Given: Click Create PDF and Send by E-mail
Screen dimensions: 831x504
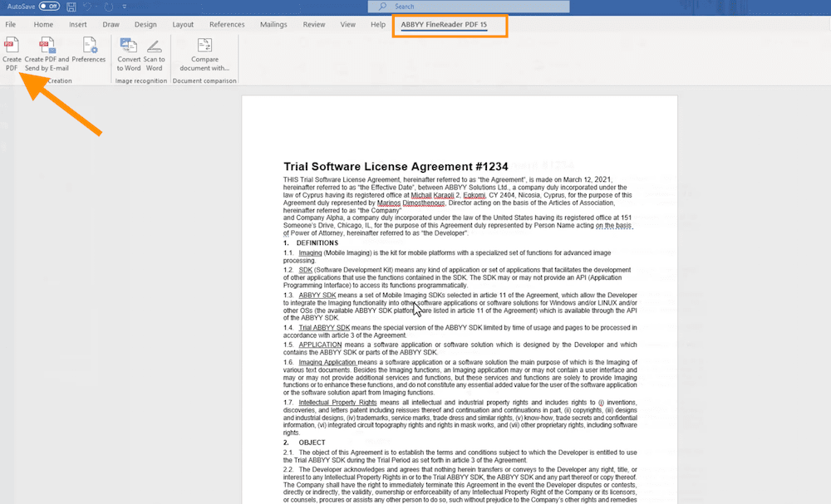Looking at the screenshot, I should 47,54.
